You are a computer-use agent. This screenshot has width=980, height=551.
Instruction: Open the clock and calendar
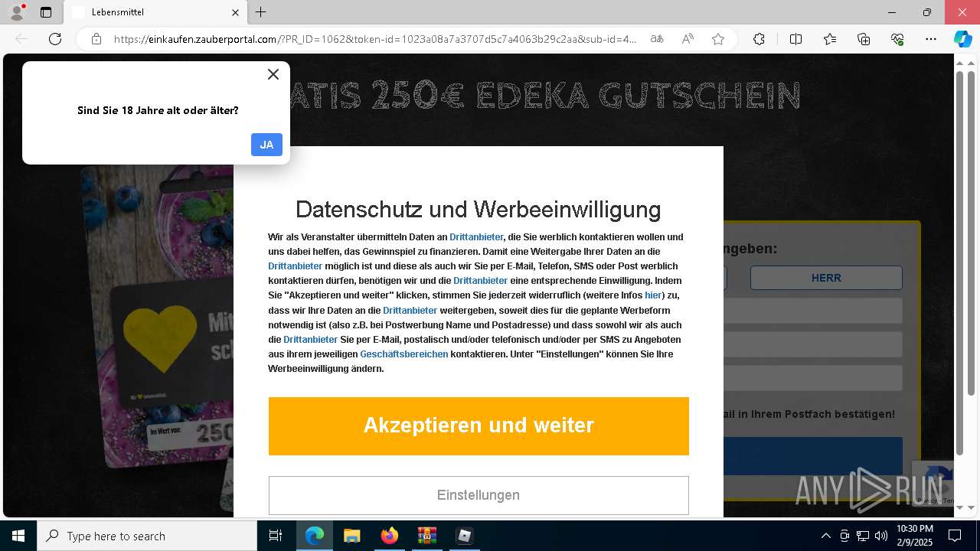(x=914, y=536)
